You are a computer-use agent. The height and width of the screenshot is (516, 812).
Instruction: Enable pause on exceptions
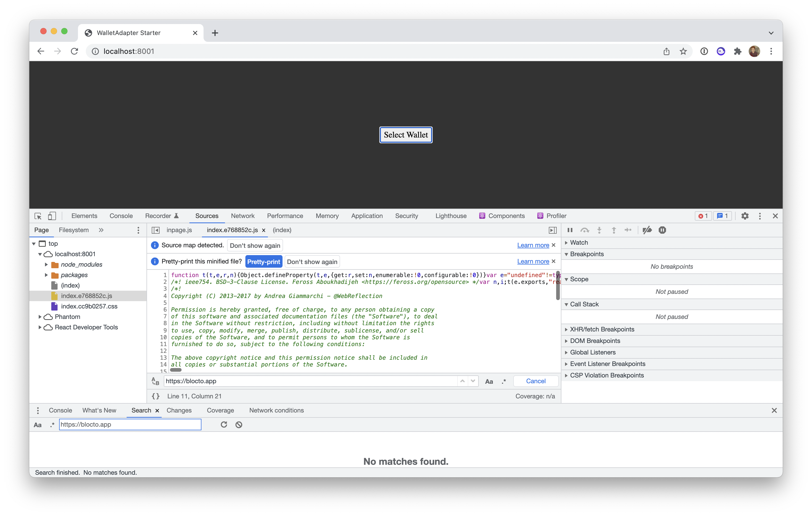662,230
